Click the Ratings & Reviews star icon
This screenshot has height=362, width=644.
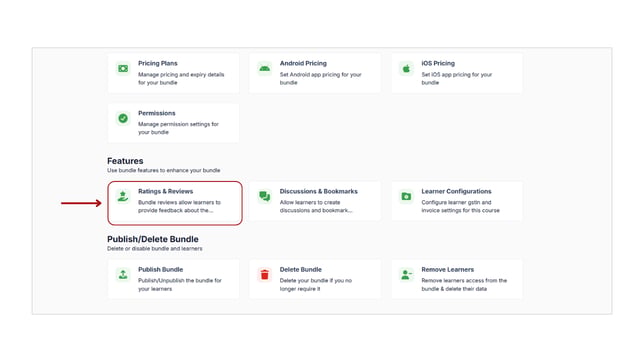click(123, 196)
